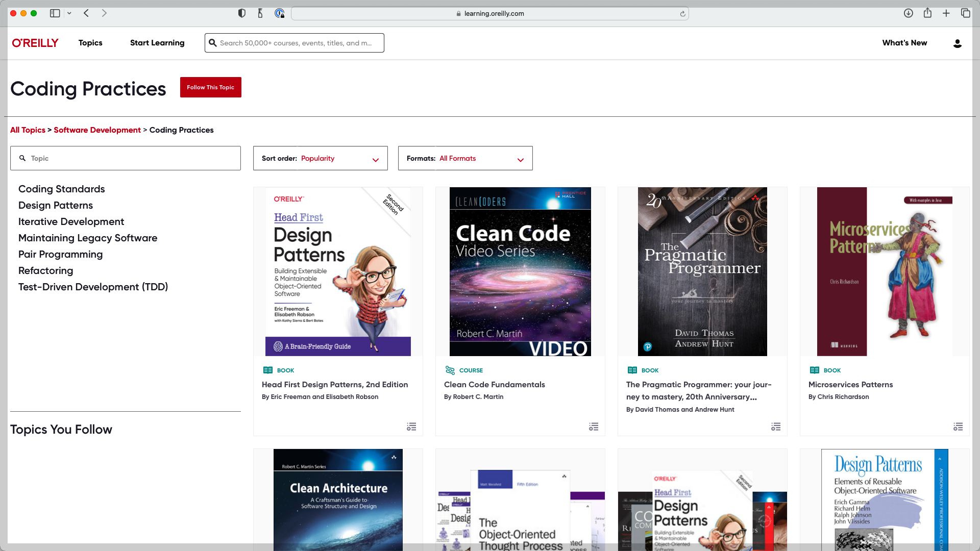This screenshot has width=980, height=551.
Task: Open the Safari share menu
Action: pos(927,13)
